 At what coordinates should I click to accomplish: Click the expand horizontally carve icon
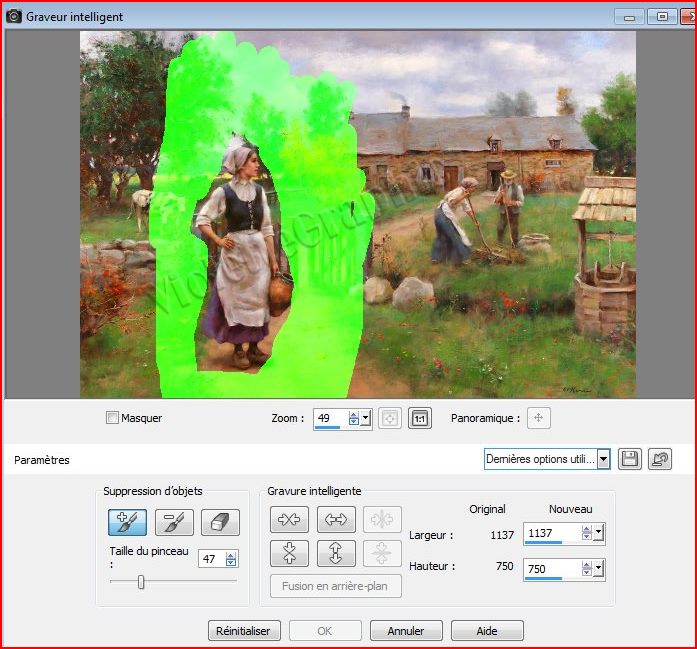[x=336, y=519]
